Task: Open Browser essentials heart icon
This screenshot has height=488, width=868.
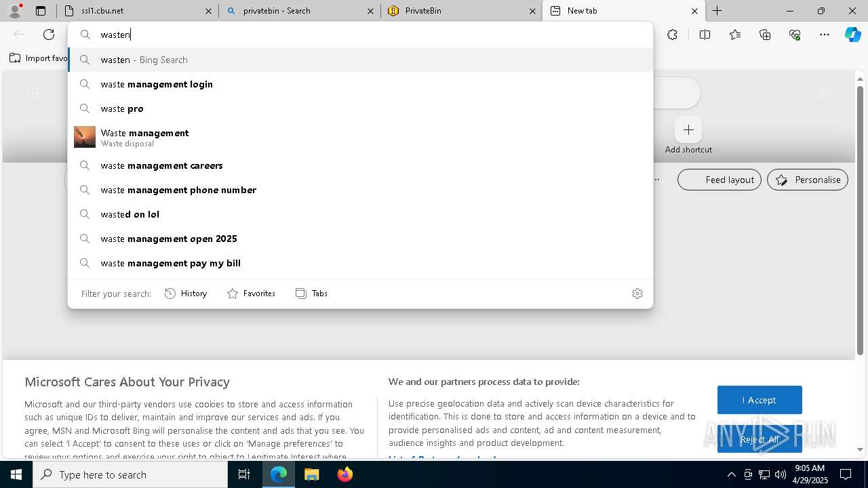Action: pos(795,35)
